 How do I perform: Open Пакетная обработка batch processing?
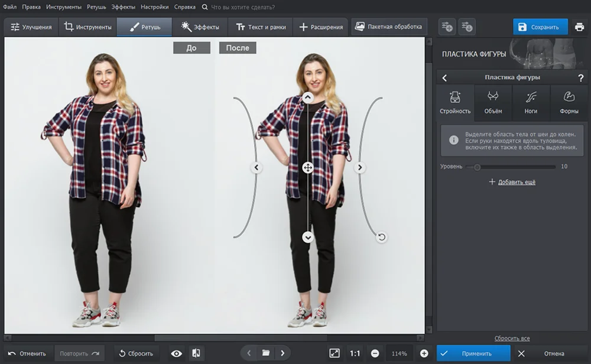point(389,27)
